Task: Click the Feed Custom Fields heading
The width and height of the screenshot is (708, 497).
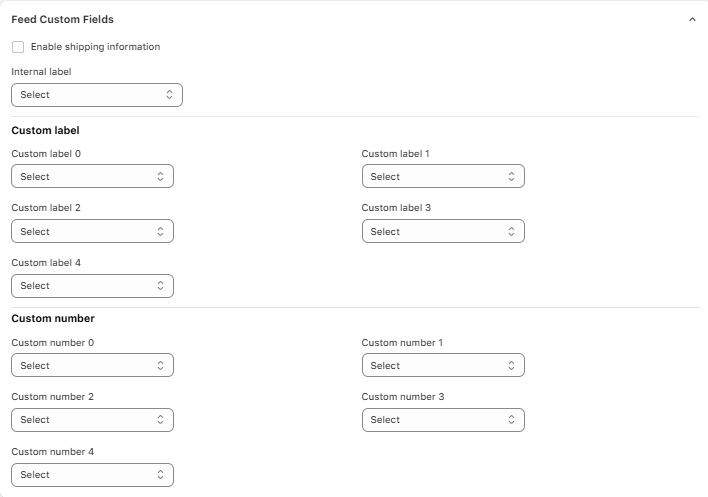Action: [x=62, y=19]
